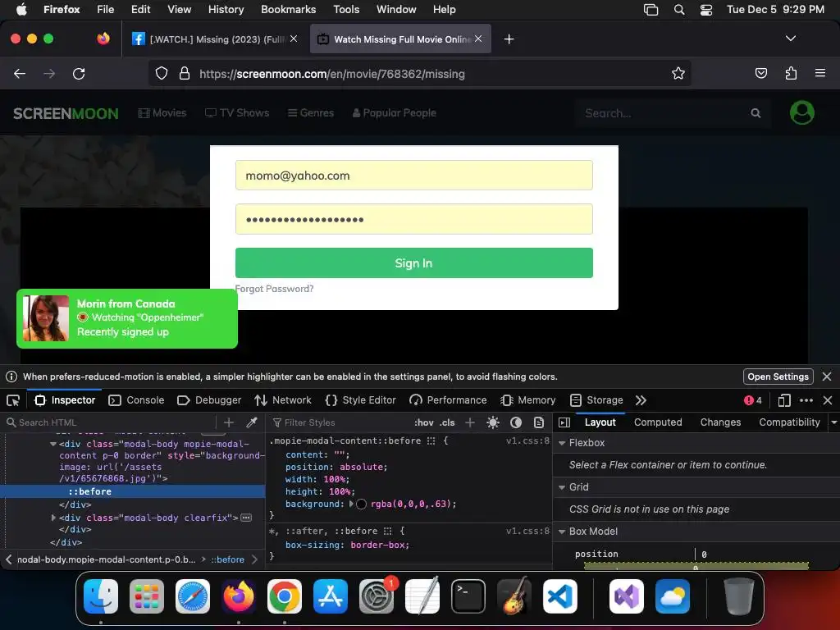Toggle responsive design mode icon
Image resolution: width=840 pixels, height=630 pixels.
[x=783, y=400]
